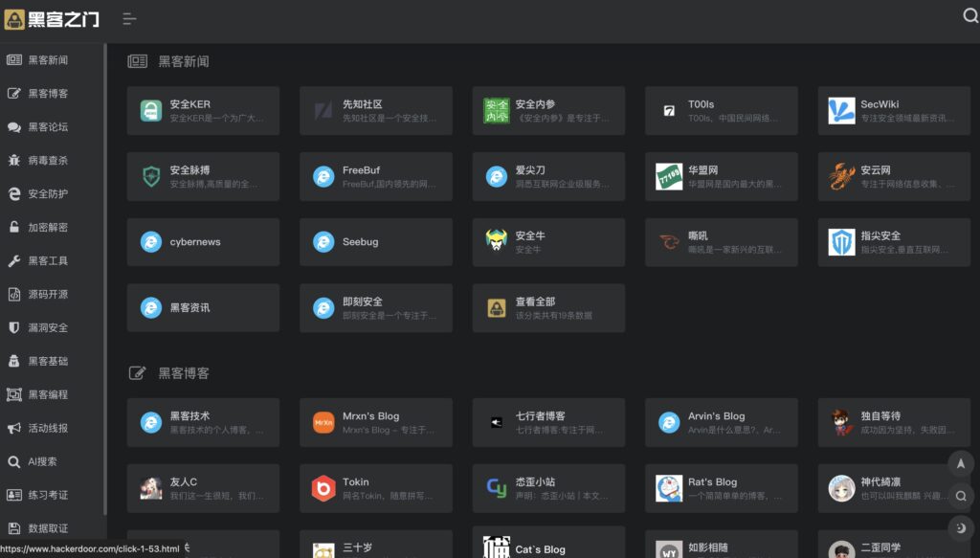Screen dimensions: 980x558
Task: Click the 黑客博客 section heading
Action: (x=183, y=373)
